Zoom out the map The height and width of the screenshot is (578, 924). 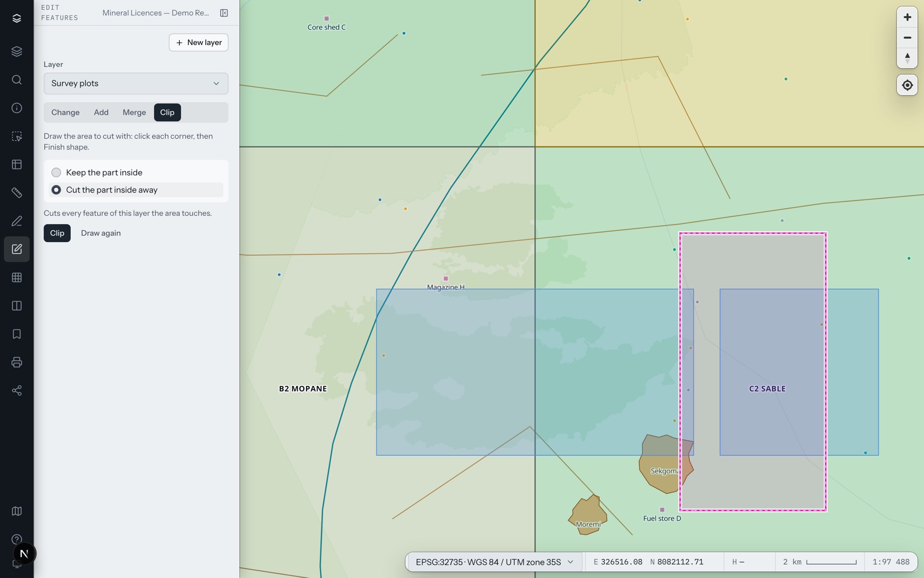point(907,38)
